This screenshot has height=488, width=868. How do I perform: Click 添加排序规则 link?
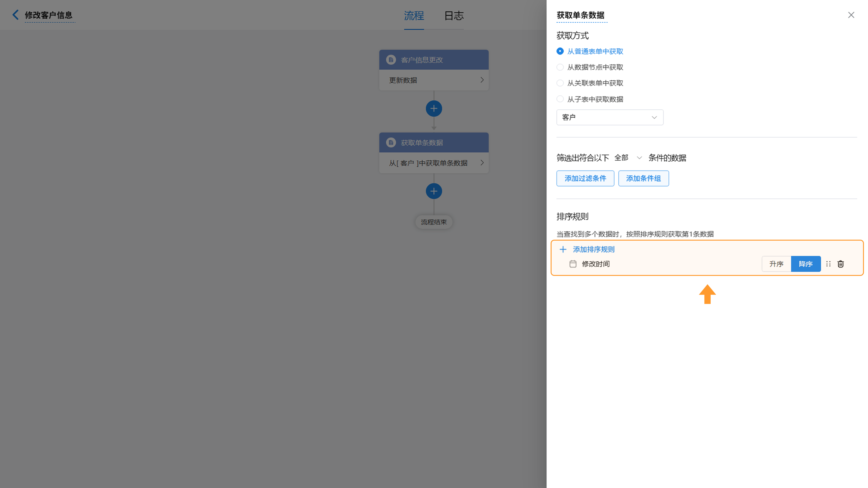pos(594,249)
